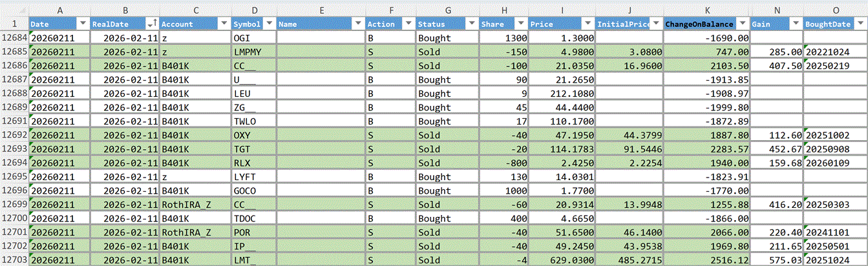This screenshot has height=266, width=868.
Task: Select row header 12692
Action: (x=14, y=136)
